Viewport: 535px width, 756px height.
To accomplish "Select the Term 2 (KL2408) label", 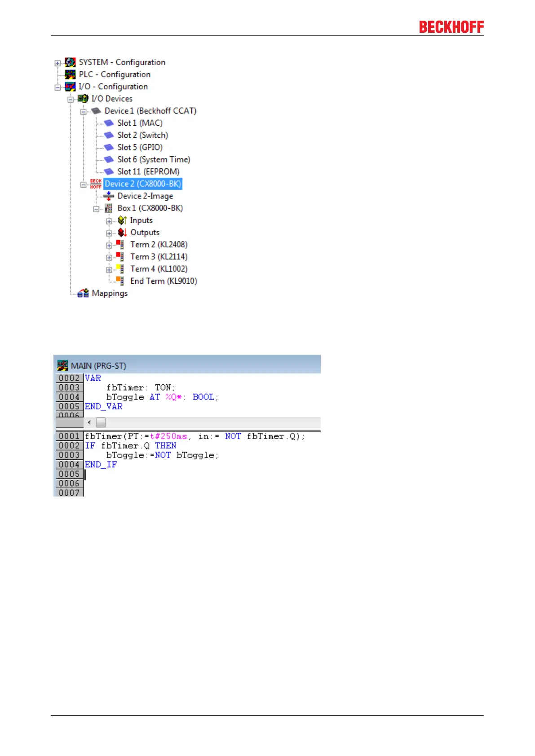I will (159, 245).
